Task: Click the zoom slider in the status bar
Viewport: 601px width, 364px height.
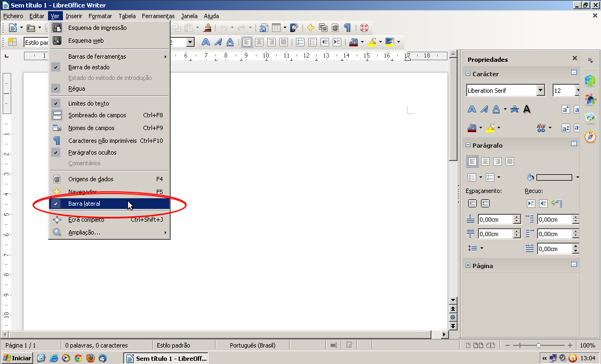Action: (x=539, y=345)
